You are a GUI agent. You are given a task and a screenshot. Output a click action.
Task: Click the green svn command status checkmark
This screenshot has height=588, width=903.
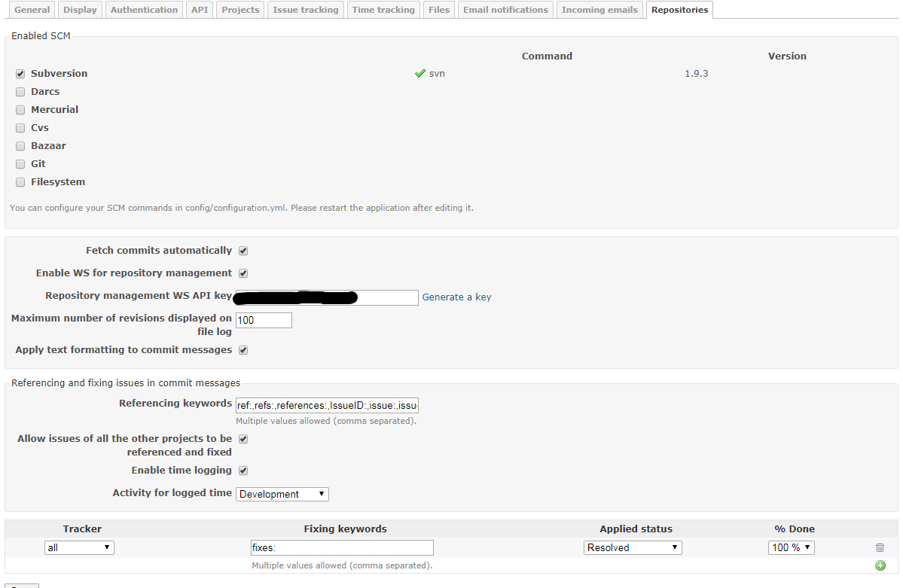(x=420, y=74)
